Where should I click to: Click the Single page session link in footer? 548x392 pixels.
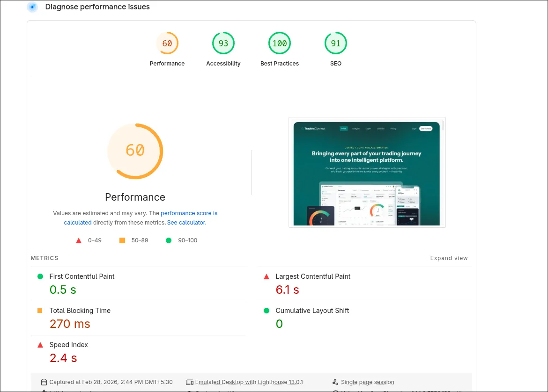[x=367, y=382]
